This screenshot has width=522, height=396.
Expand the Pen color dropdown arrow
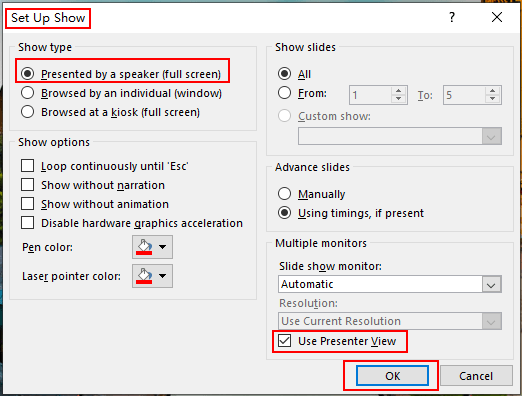[163, 247]
